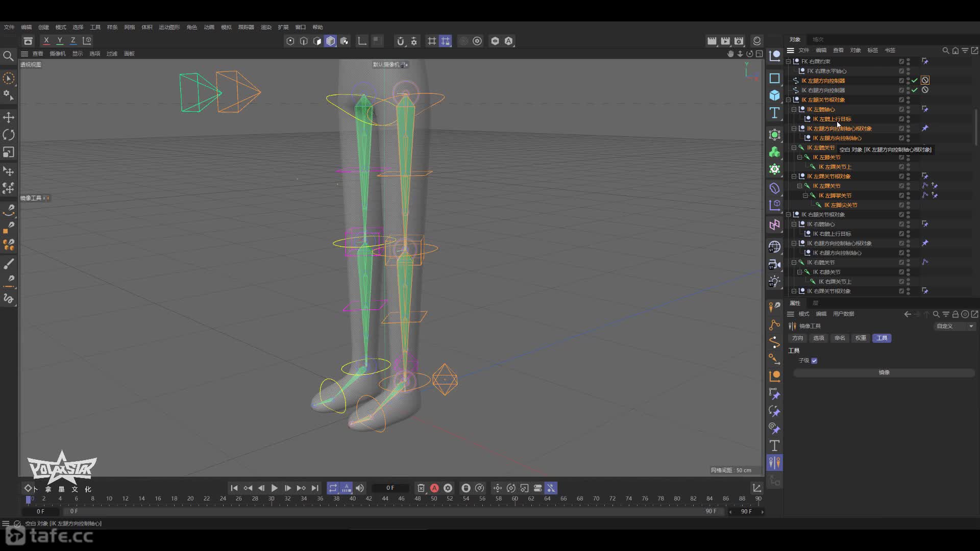Select the 命名 attribute tab
This screenshot has width=980, height=551.
coord(840,338)
